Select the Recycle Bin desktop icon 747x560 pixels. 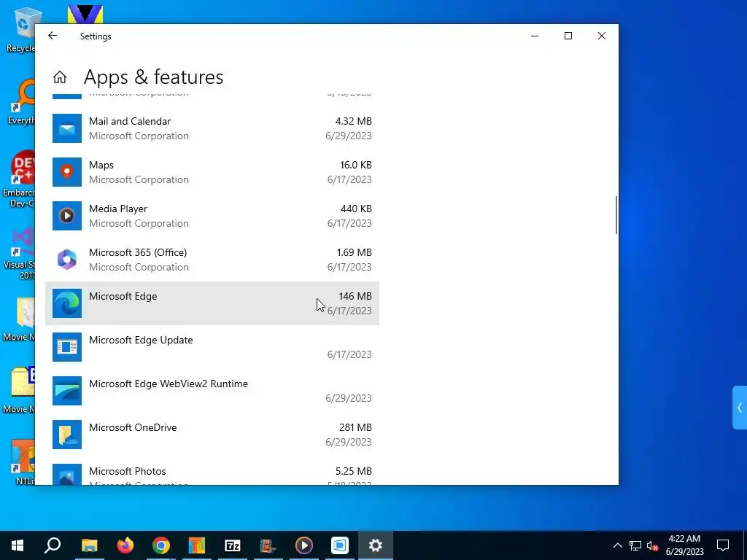pos(21,29)
